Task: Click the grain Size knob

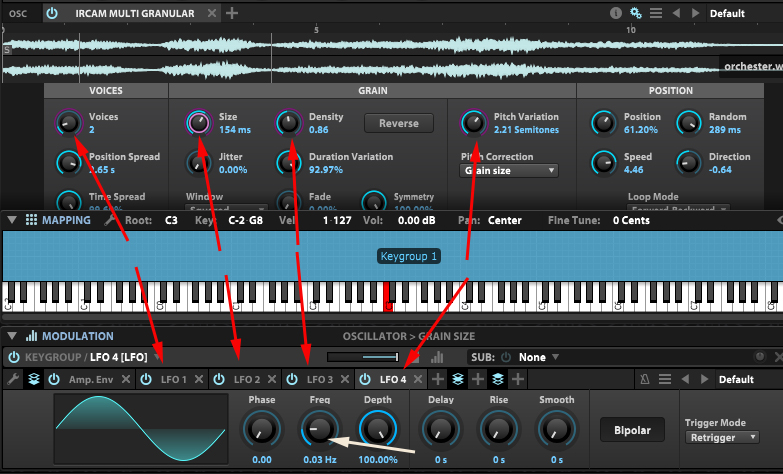Action: [199, 122]
